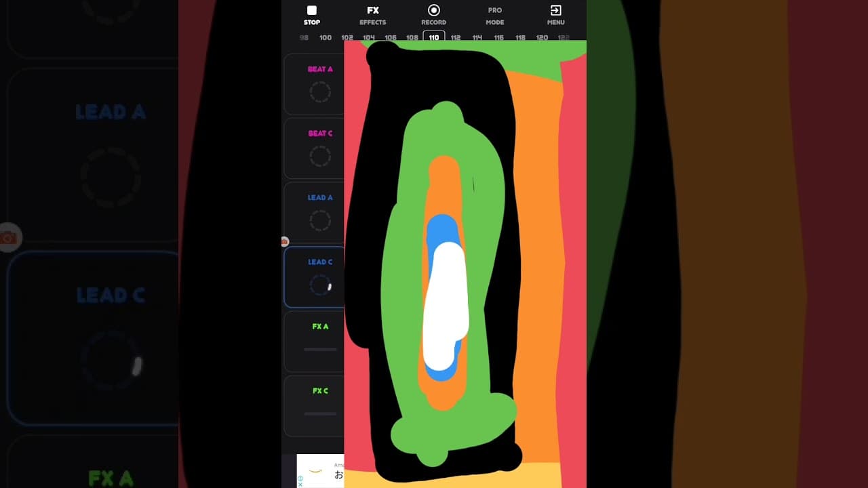
Task: Switch to PRO Mode
Action: click(x=495, y=16)
